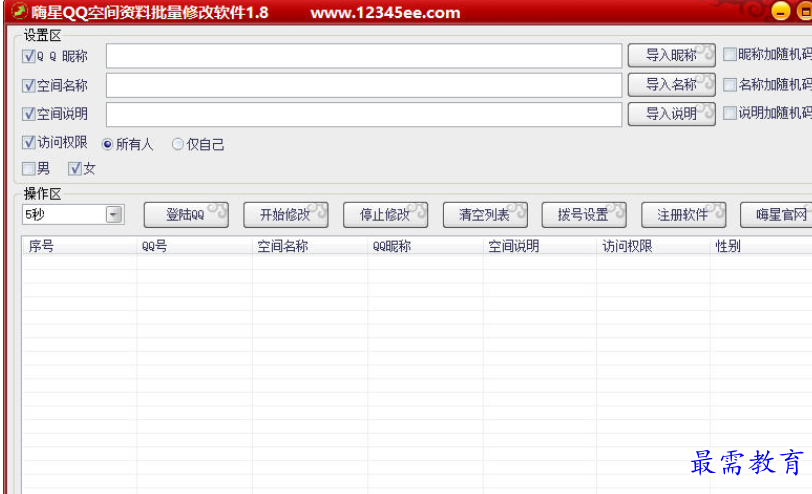
Task: Click the 导入名称 button
Action: tap(672, 84)
